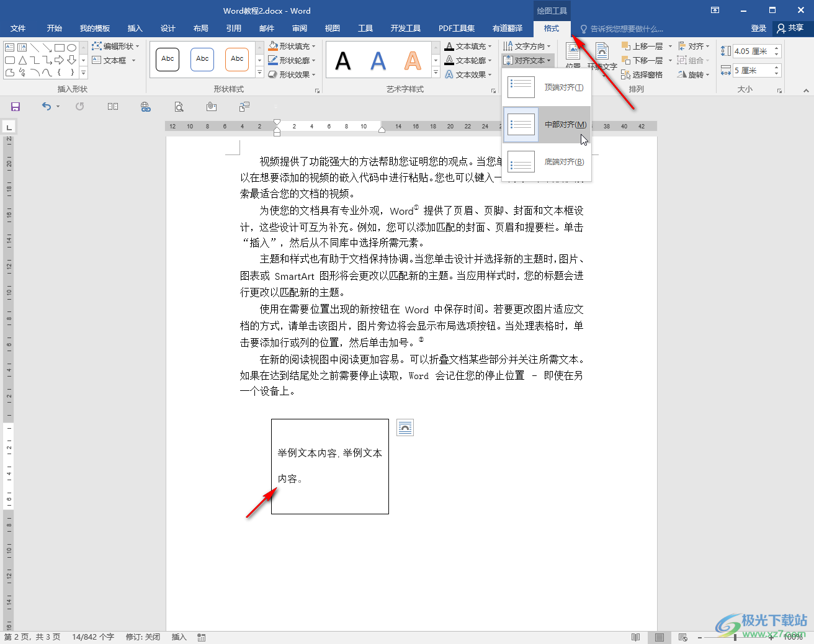
Task: Open the 插入 (Insert) ribbon tab
Action: coord(135,29)
